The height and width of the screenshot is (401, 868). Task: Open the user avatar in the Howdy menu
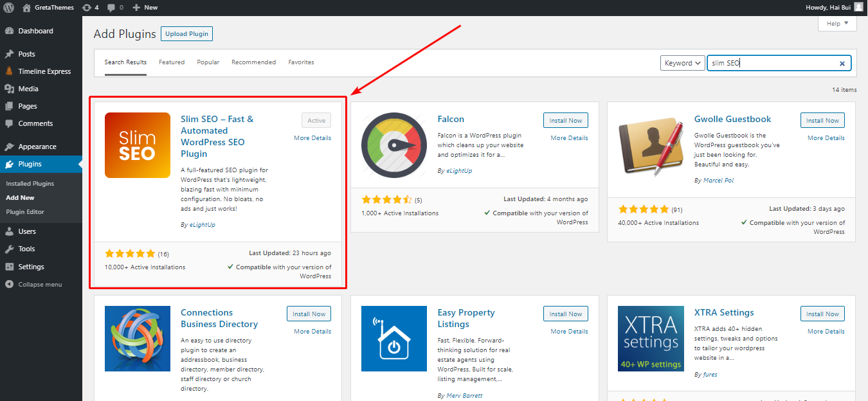click(x=858, y=7)
